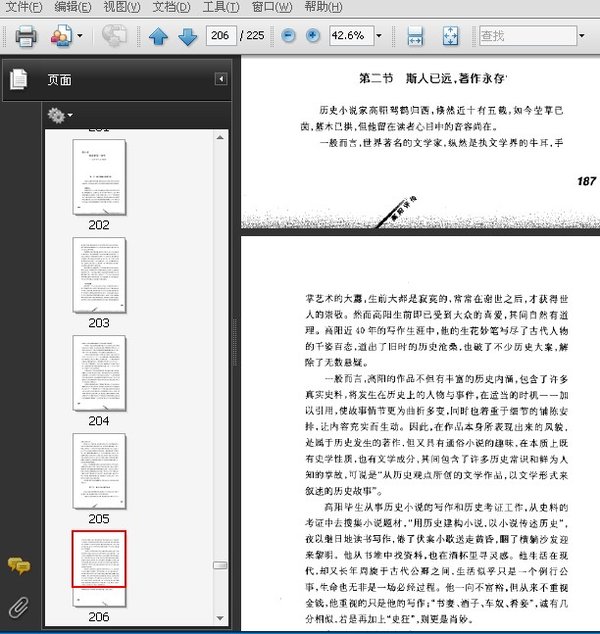This screenshot has height=634, width=600.
Task: Open the 帮助(H) menu
Action: [x=328, y=7]
